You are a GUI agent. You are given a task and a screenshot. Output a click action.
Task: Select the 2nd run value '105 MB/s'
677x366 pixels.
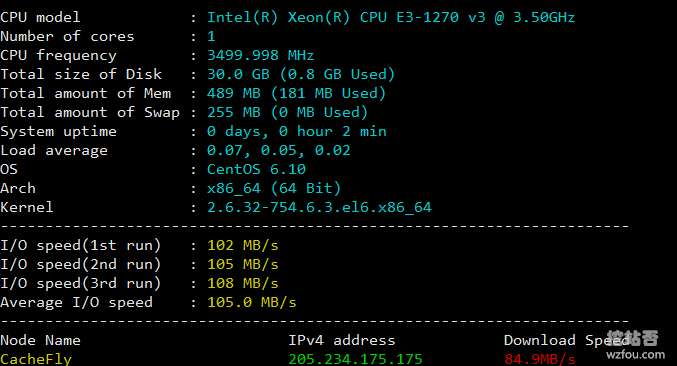(243, 264)
